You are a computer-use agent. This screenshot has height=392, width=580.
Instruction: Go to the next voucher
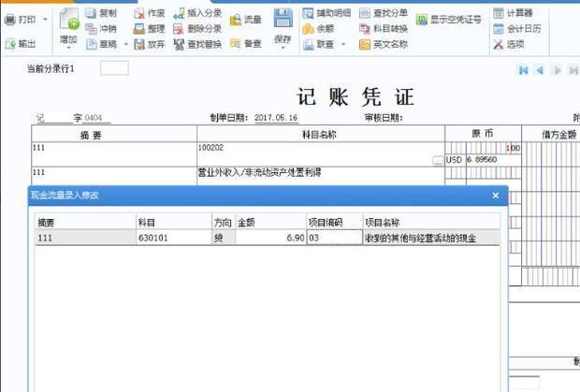click(557, 70)
